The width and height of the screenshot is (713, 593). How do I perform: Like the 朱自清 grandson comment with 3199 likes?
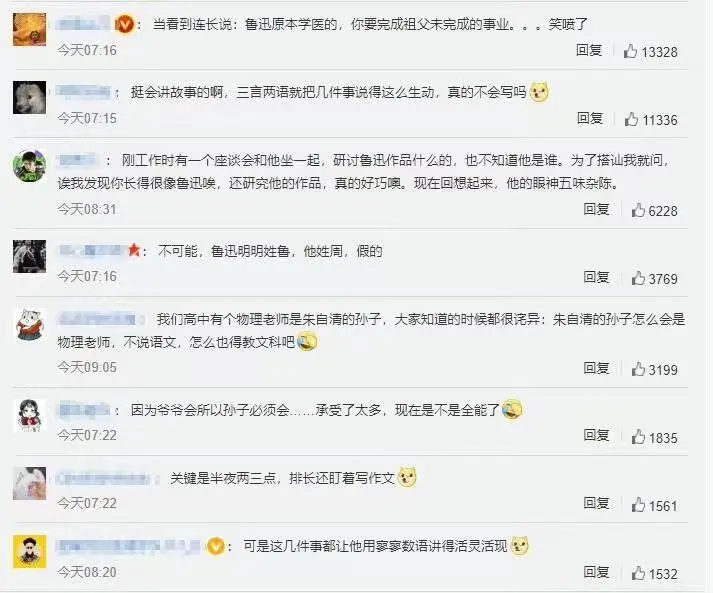[x=638, y=369]
